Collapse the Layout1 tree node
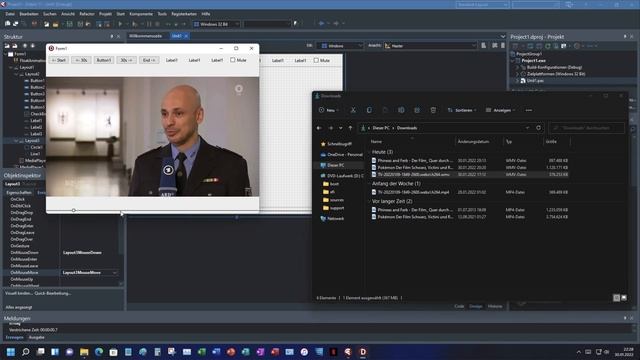 pyautogui.click(x=11, y=67)
